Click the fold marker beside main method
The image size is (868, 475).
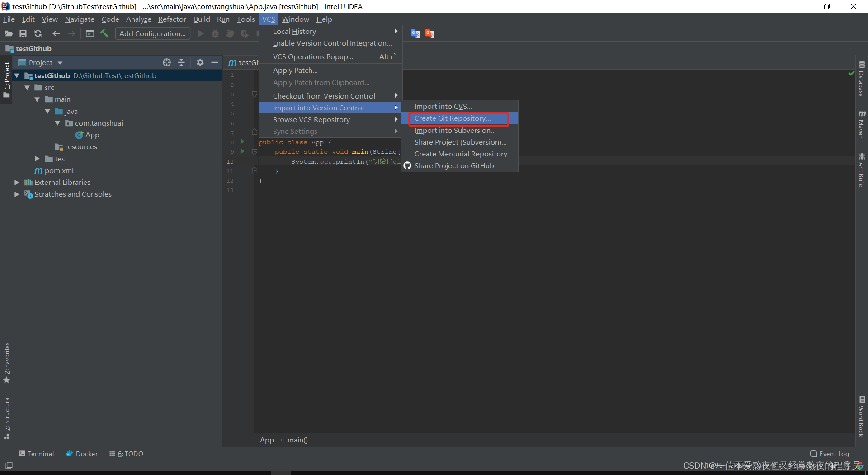[x=255, y=152]
